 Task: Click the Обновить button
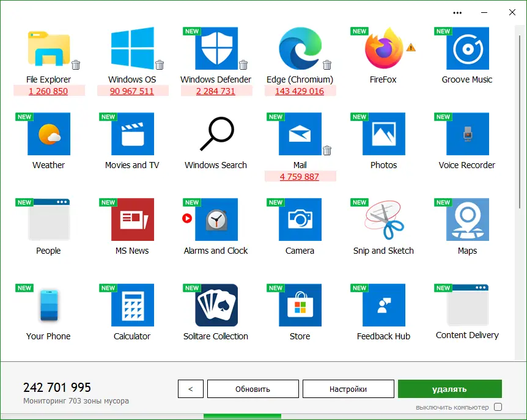tap(252, 389)
